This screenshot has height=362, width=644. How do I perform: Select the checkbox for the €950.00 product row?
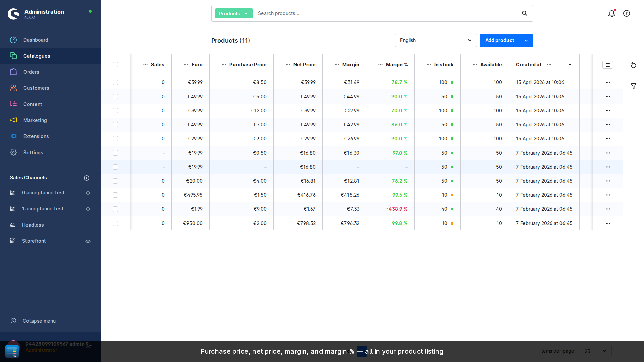pyautogui.click(x=115, y=223)
